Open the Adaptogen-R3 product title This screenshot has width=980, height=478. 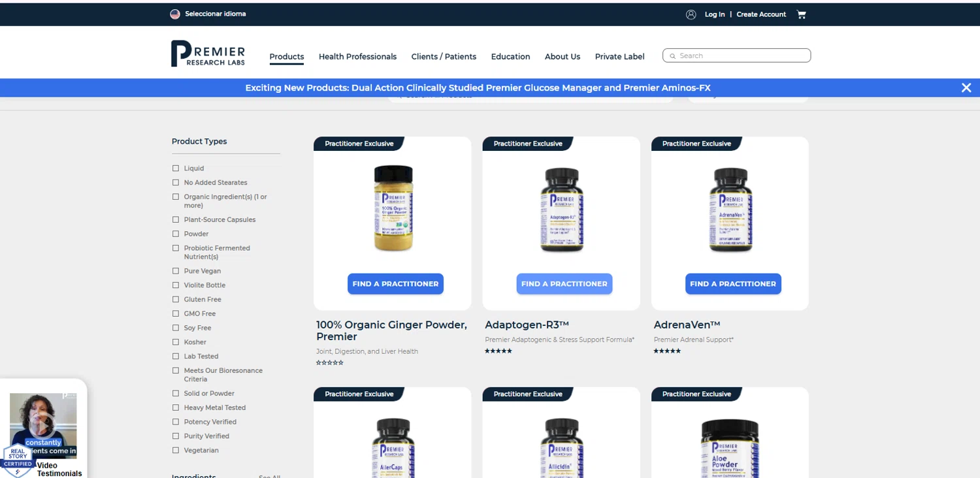pos(527,325)
